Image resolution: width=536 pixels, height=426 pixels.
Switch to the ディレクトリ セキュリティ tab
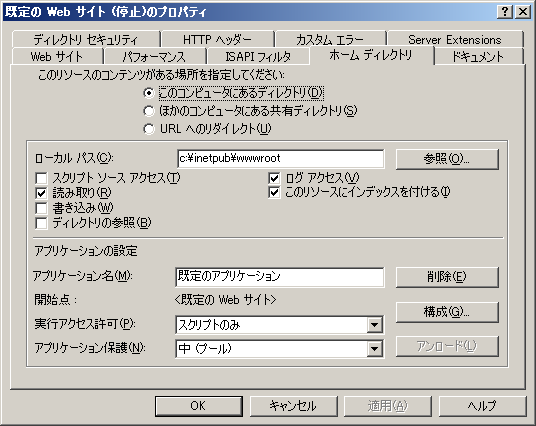click(x=86, y=40)
